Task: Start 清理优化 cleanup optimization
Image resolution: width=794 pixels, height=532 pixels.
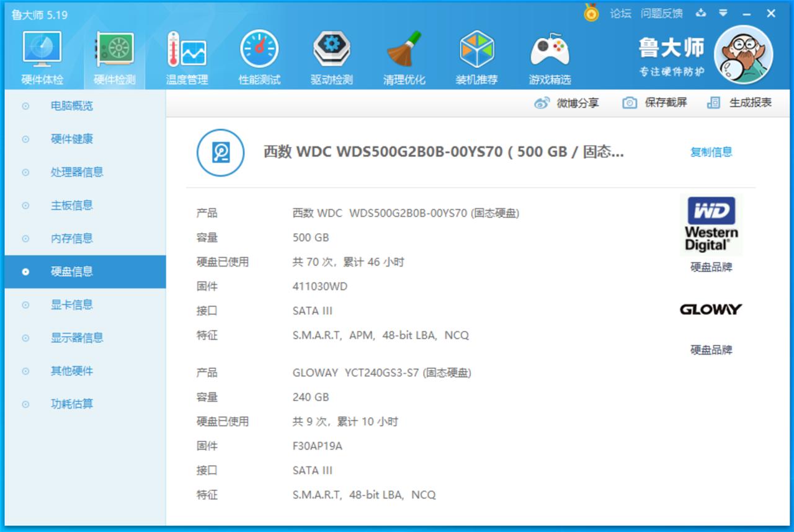Action: pos(404,56)
